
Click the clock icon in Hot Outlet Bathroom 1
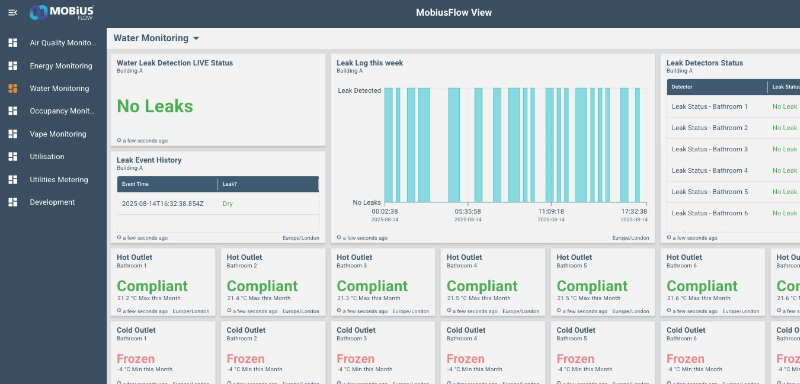point(119,311)
